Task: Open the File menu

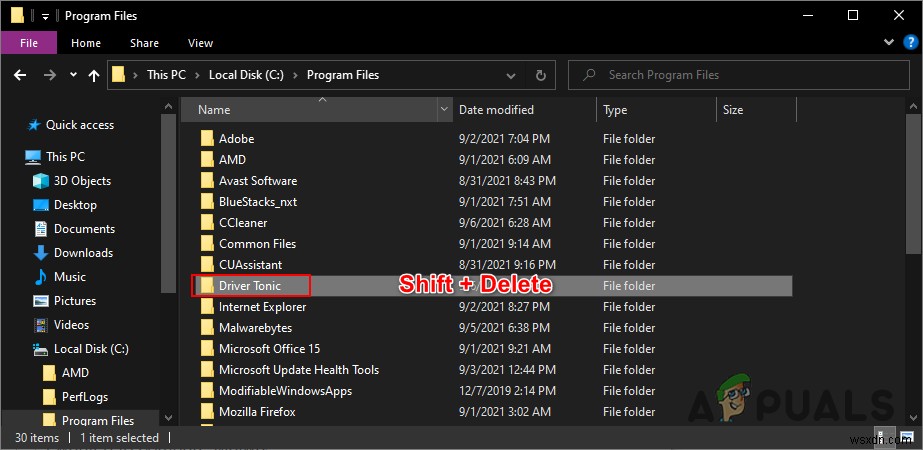Action: pyautogui.click(x=29, y=43)
